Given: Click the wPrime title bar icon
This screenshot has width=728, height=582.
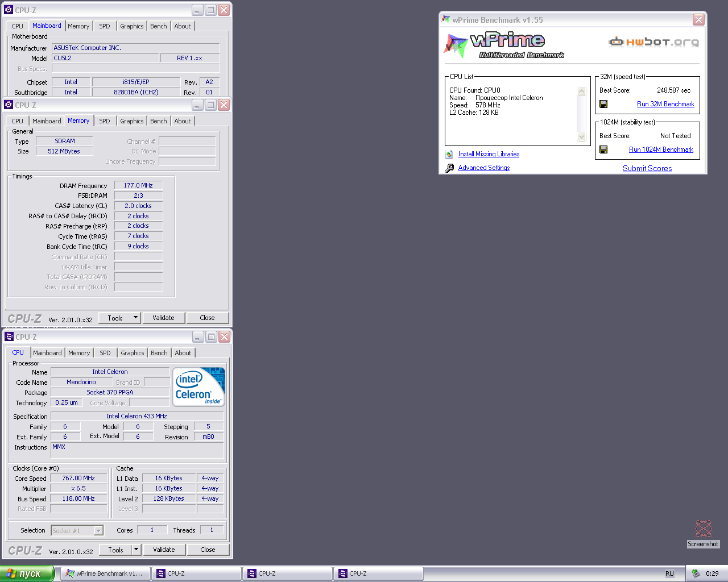Looking at the screenshot, I should (x=446, y=19).
